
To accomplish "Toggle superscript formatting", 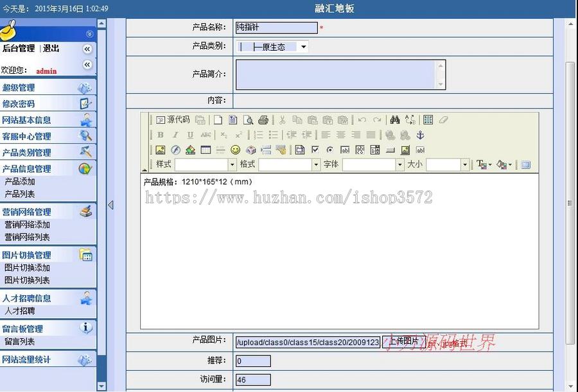I will click(239, 135).
